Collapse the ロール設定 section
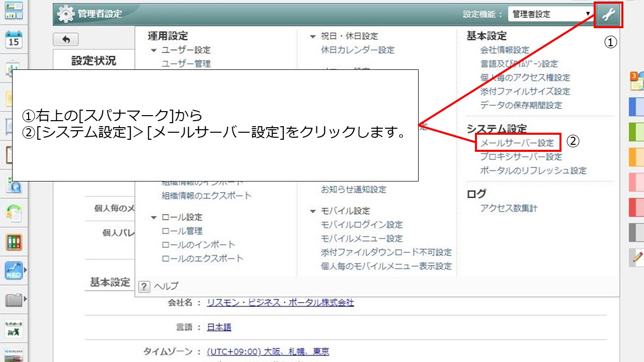644x362 pixels. [x=154, y=218]
